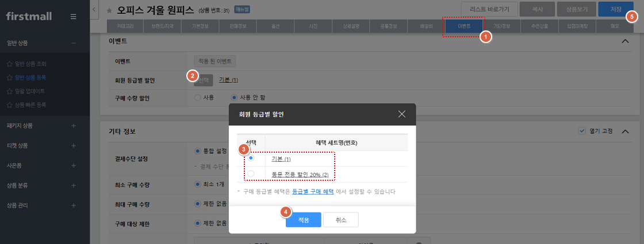This screenshot has height=244, width=644.
Task: Toggle the 열기 고정 checkbox
Action: point(582,131)
